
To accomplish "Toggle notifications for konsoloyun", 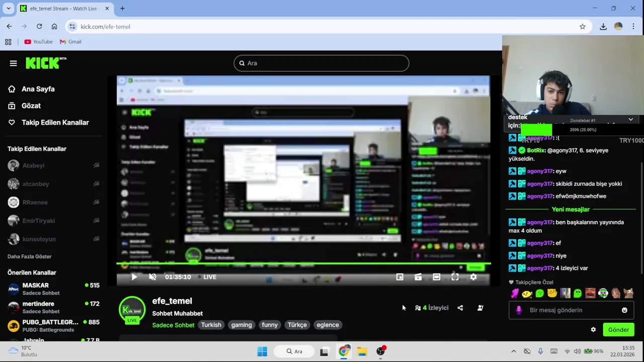I will tap(96, 239).
